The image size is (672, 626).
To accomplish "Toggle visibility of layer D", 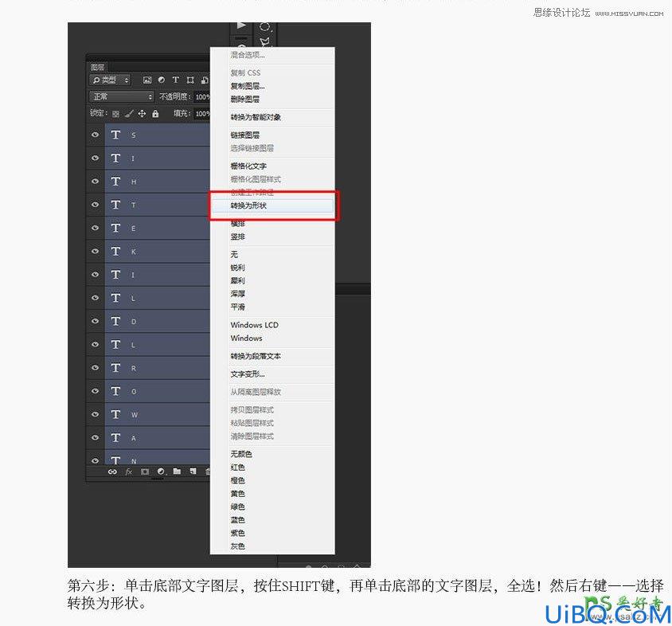I will tap(95, 321).
